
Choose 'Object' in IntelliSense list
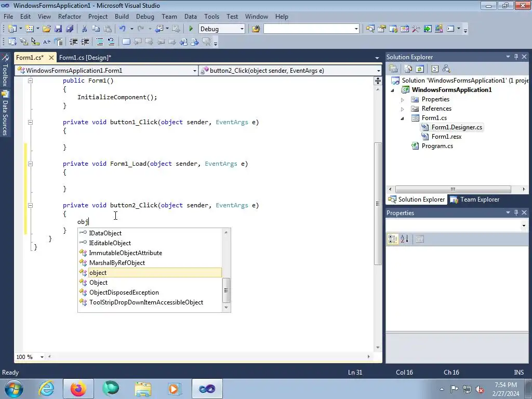point(98,282)
